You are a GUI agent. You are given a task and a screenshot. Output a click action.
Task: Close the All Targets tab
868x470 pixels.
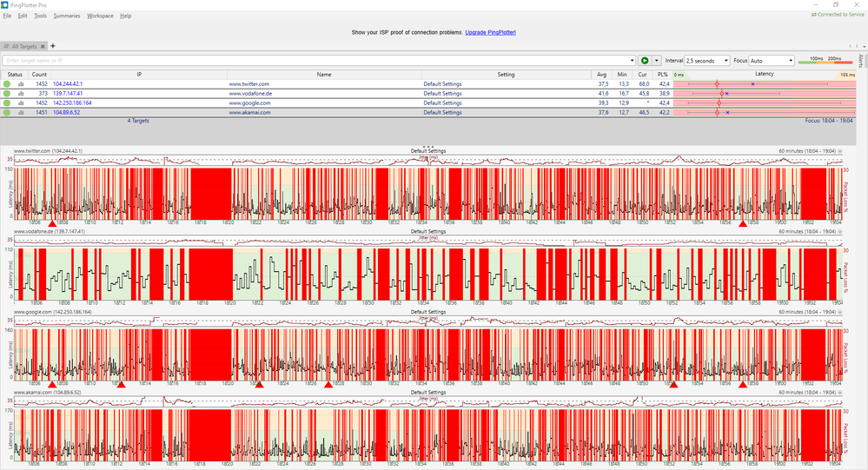click(43, 47)
